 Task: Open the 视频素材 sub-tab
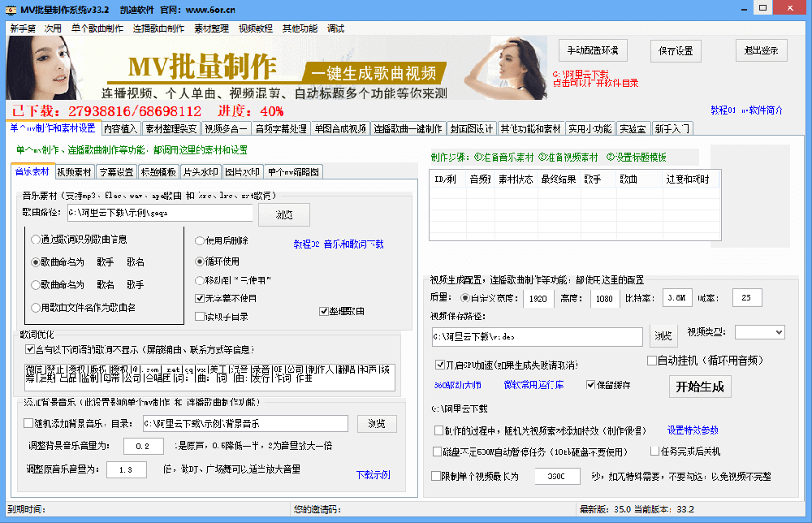(x=74, y=172)
